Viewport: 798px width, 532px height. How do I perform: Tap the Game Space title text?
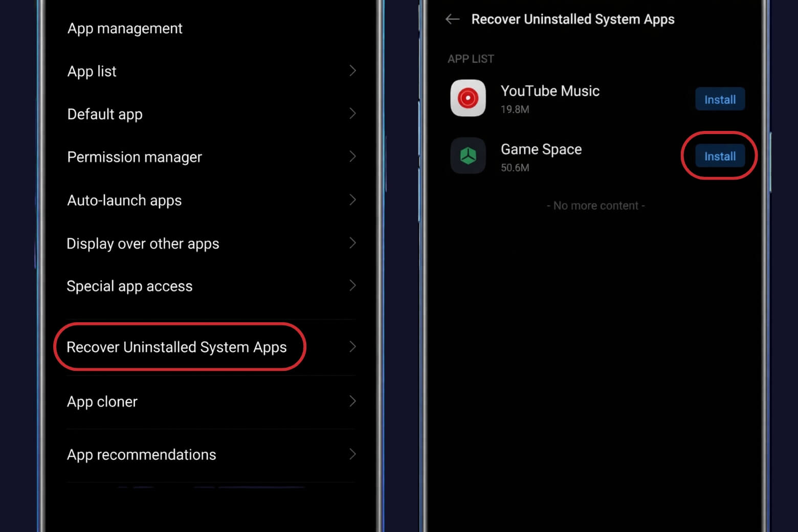(541, 149)
